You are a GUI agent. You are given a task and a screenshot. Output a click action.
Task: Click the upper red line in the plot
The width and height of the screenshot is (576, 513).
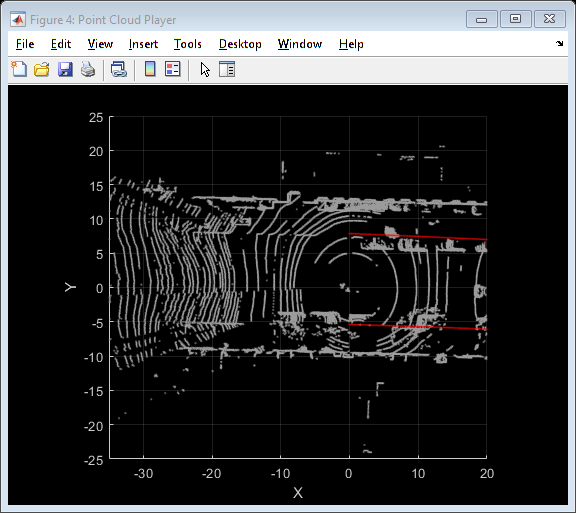pyautogui.click(x=418, y=237)
